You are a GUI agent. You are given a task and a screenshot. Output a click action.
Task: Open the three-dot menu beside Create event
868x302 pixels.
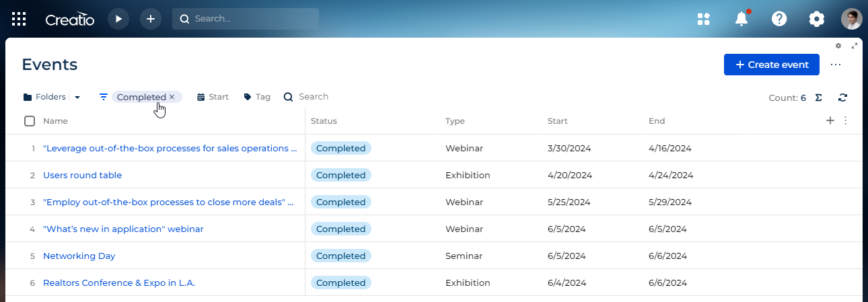point(836,65)
